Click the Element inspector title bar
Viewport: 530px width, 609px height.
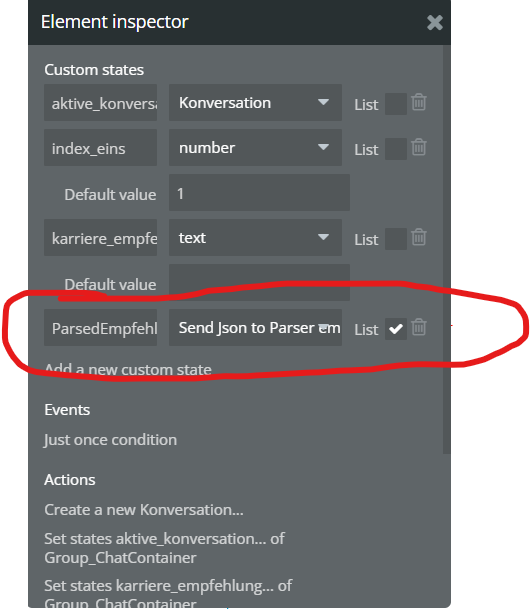coord(239,23)
